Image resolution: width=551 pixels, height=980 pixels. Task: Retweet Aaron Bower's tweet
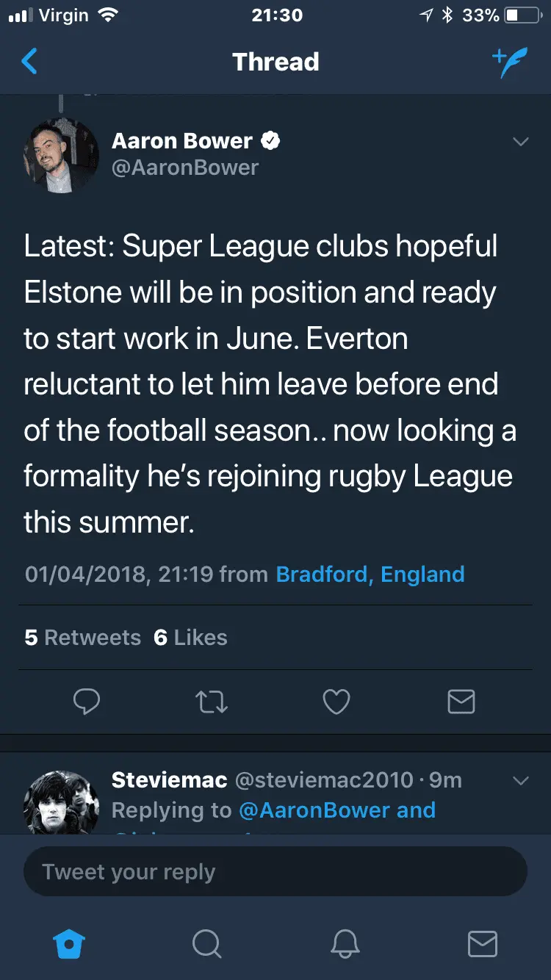tap(212, 702)
